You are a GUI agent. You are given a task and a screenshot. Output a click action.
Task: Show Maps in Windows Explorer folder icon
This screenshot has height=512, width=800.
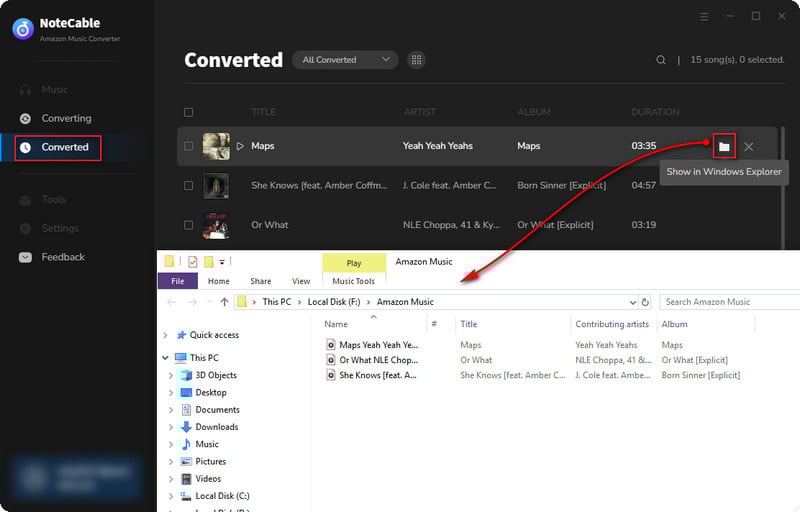click(x=724, y=146)
